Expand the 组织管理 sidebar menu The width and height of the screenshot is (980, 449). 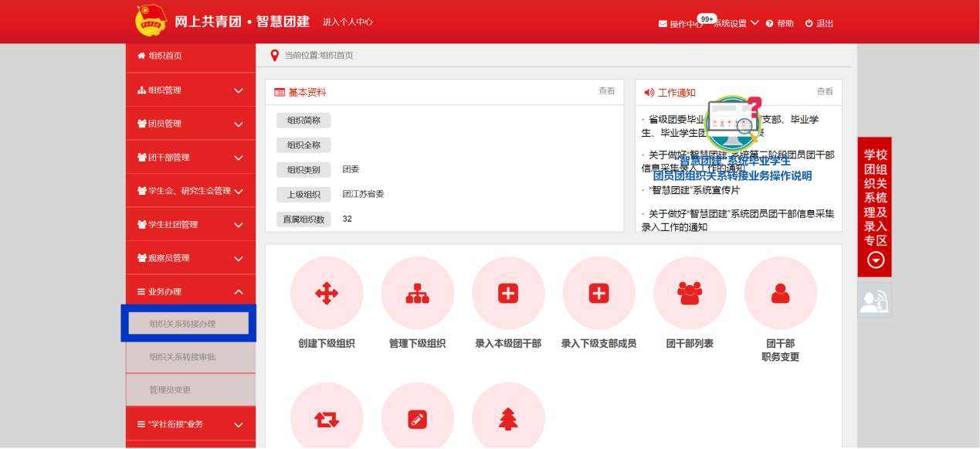point(190,90)
